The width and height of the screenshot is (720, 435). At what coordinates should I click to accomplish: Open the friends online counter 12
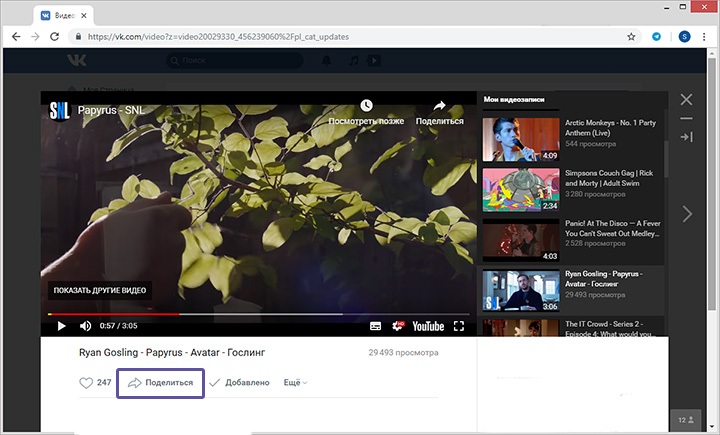(x=686, y=420)
